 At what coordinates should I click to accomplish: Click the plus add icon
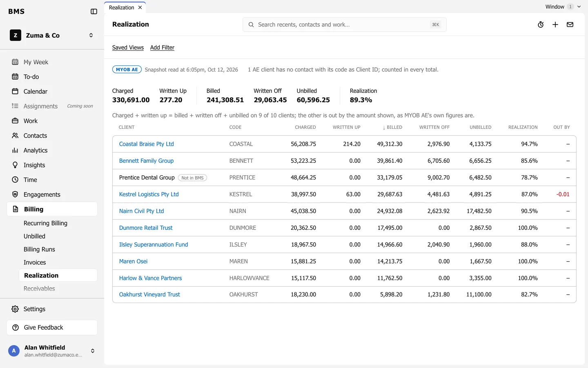(555, 25)
